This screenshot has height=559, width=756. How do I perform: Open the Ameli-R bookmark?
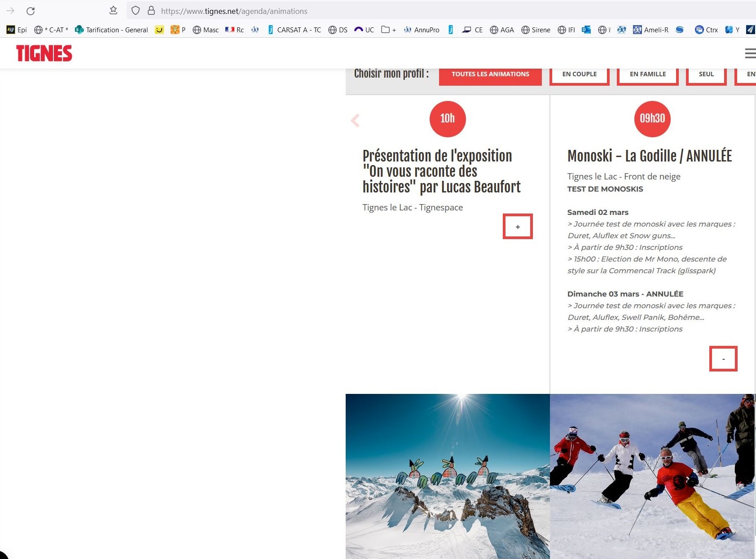click(651, 30)
